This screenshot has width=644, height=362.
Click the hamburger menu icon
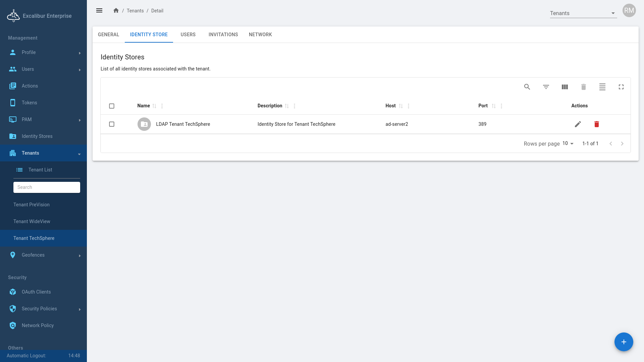pos(99,11)
